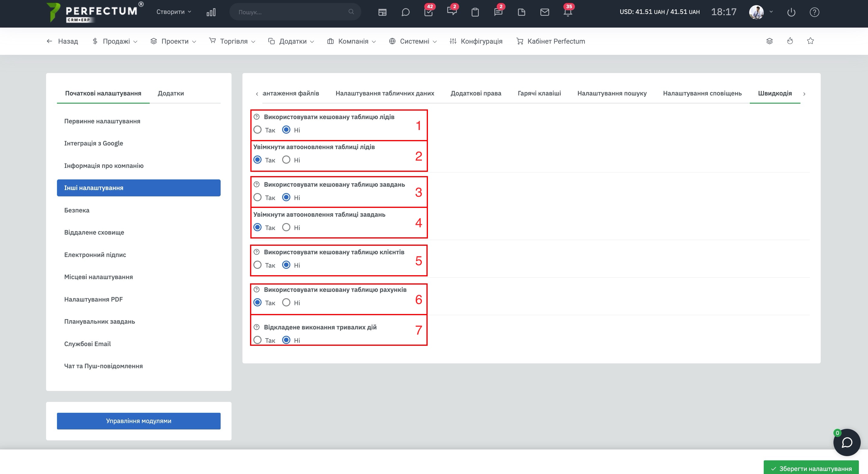
Task: Open the Додатки tab in left panel
Action: 171,93
